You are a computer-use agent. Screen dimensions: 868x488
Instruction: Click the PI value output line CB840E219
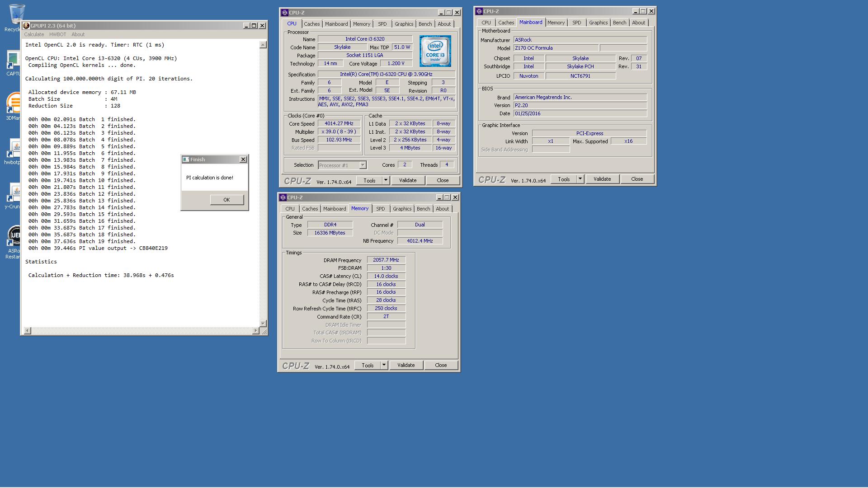click(98, 248)
